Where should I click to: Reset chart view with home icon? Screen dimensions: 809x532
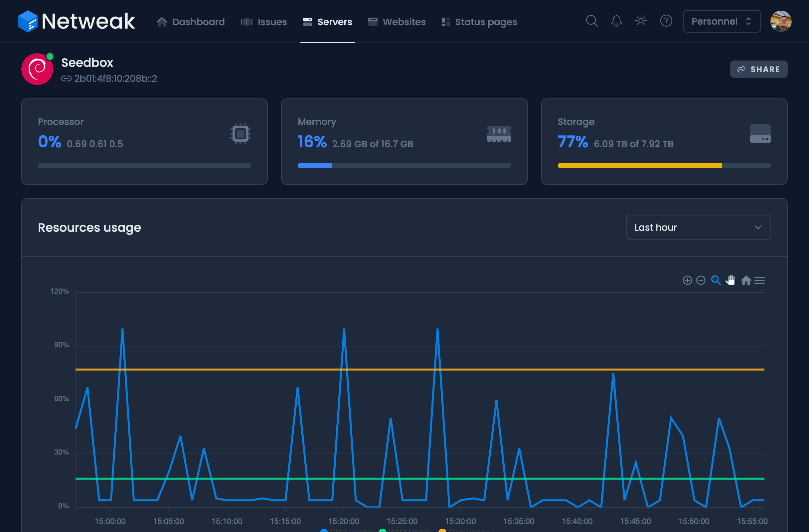[746, 280]
